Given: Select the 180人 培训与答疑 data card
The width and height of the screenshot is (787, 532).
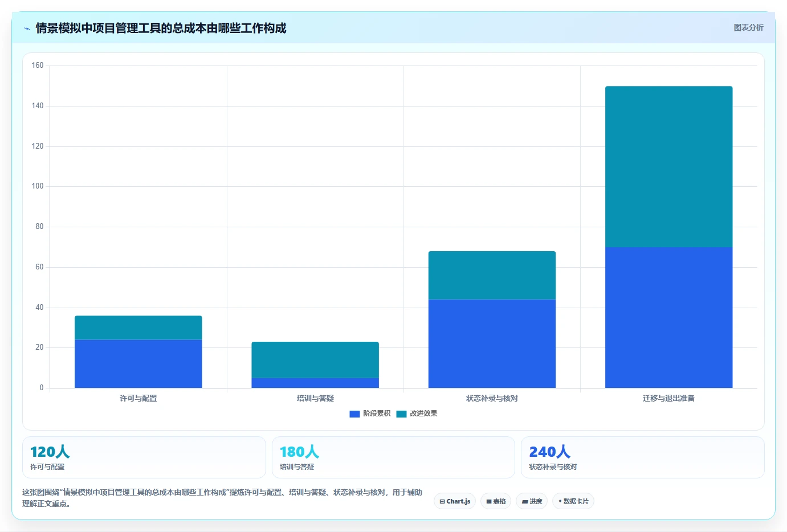Looking at the screenshot, I should click(x=393, y=457).
